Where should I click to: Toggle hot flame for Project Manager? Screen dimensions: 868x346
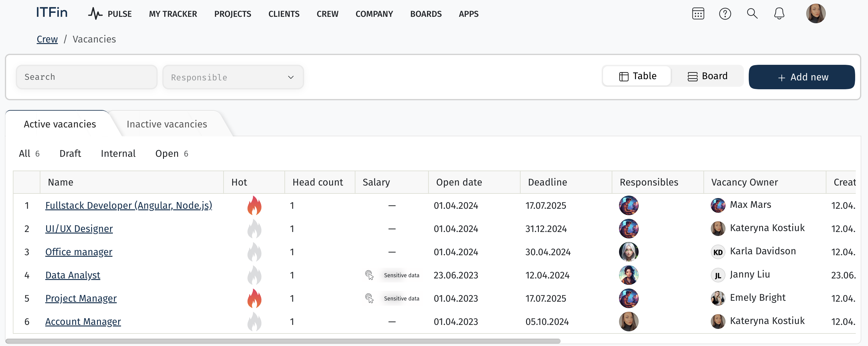[x=254, y=299]
